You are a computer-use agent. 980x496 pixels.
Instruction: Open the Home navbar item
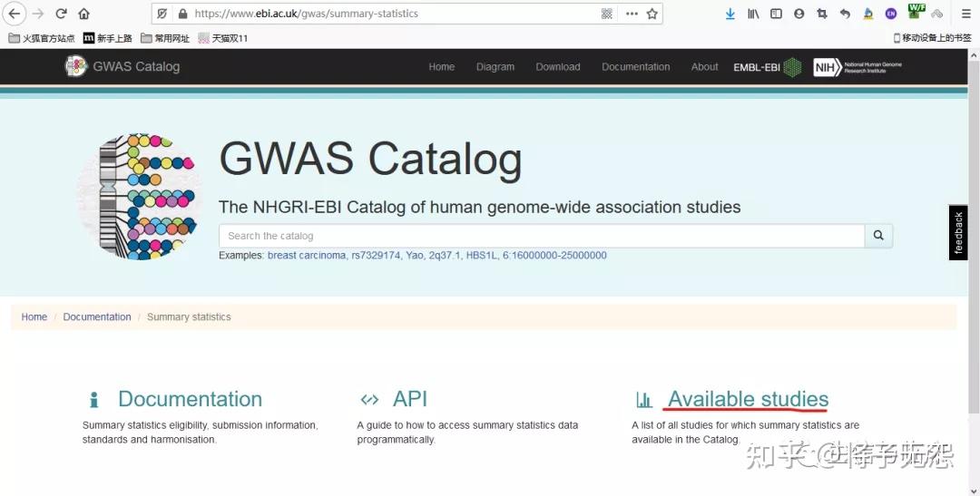(441, 67)
